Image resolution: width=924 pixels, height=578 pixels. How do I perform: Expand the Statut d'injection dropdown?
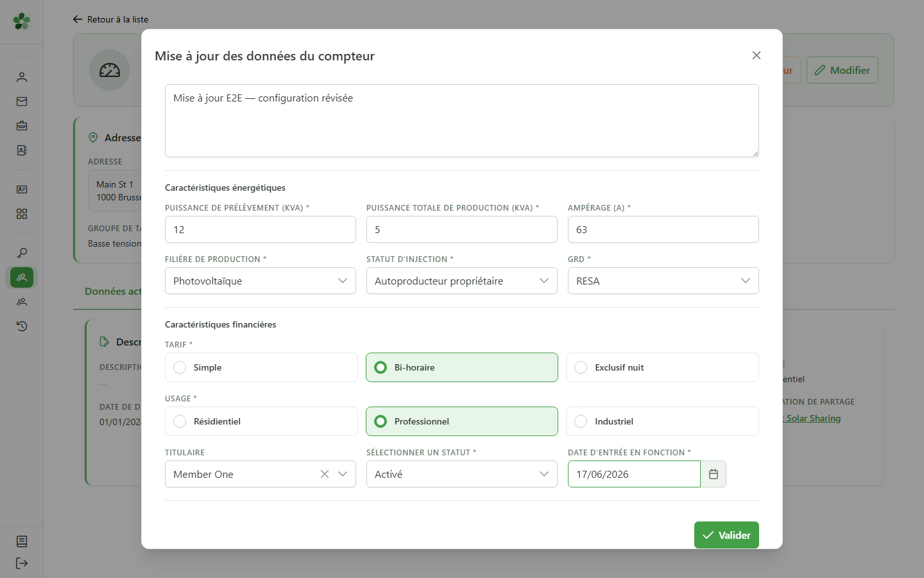pyautogui.click(x=462, y=281)
